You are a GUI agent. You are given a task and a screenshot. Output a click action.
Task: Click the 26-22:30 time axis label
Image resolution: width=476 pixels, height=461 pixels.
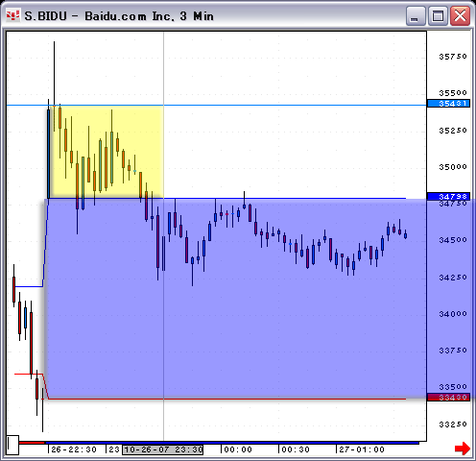(x=74, y=449)
